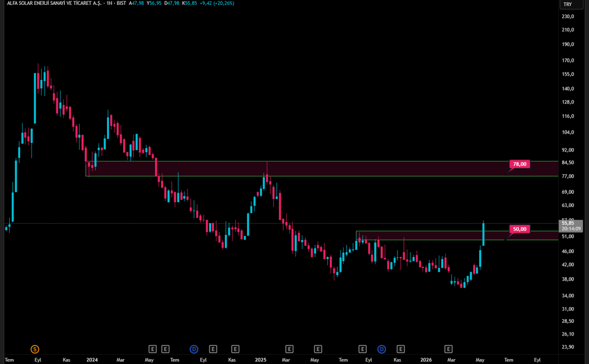
Task: Click the 34,00 price axis label
Action: click(568, 296)
